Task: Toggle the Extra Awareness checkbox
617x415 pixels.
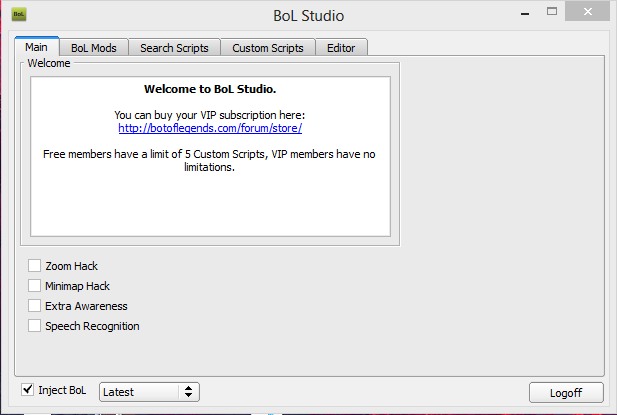Action: click(35, 306)
